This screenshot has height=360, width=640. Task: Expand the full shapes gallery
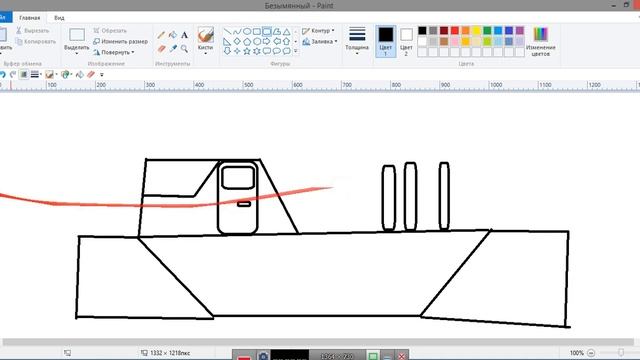tap(296, 51)
